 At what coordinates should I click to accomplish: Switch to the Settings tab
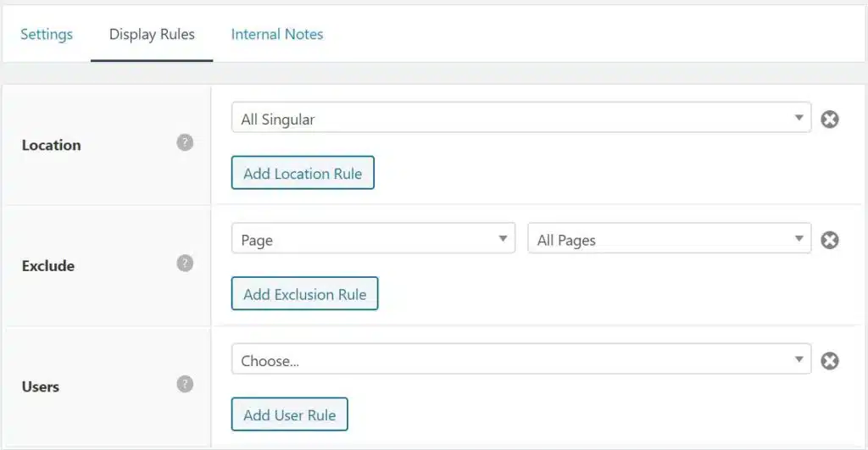47,34
